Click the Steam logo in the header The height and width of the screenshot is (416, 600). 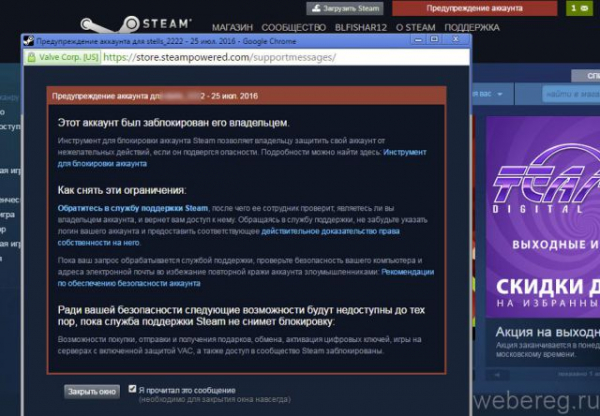tap(136, 24)
